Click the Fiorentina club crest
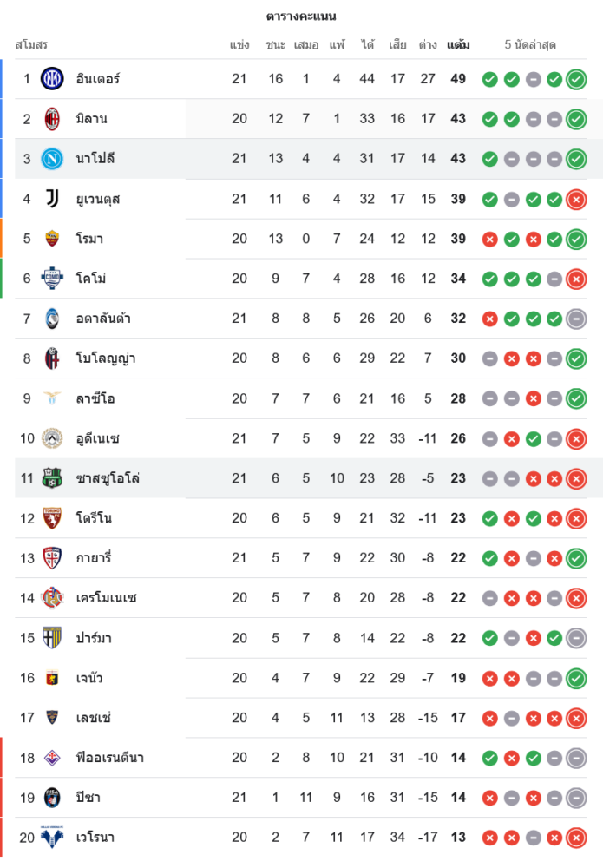 (53, 758)
